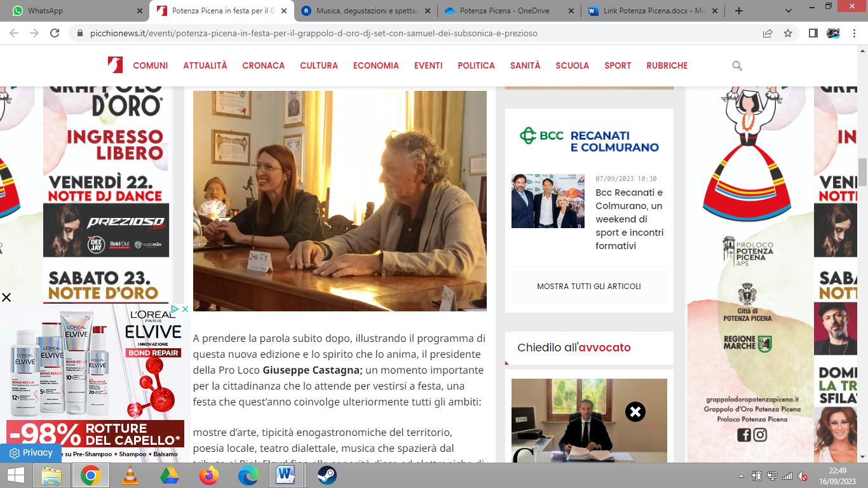Select EVENTI in the navbar

(x=428, y=65)
